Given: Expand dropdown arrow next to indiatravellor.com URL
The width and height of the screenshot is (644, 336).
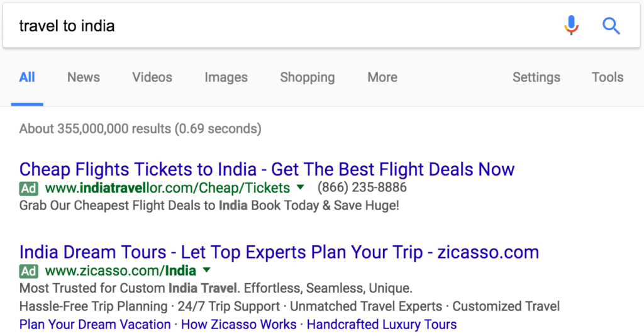Looking at the screenshot, I should [301, 187].
